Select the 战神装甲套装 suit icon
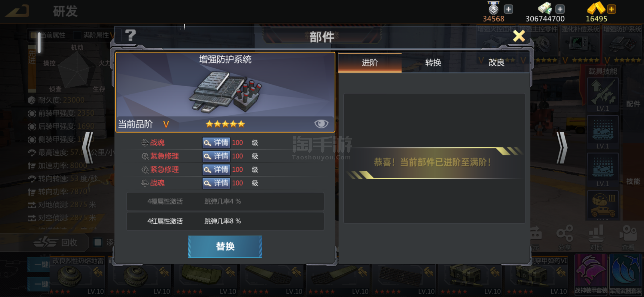The height and width of the screenshot is (297, 644). coord(591,274)
